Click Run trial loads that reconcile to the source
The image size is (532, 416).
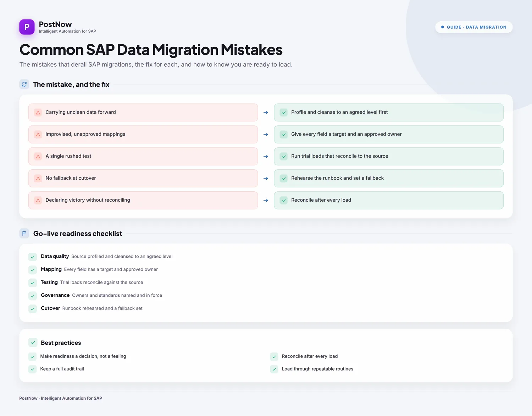[340, 156]
